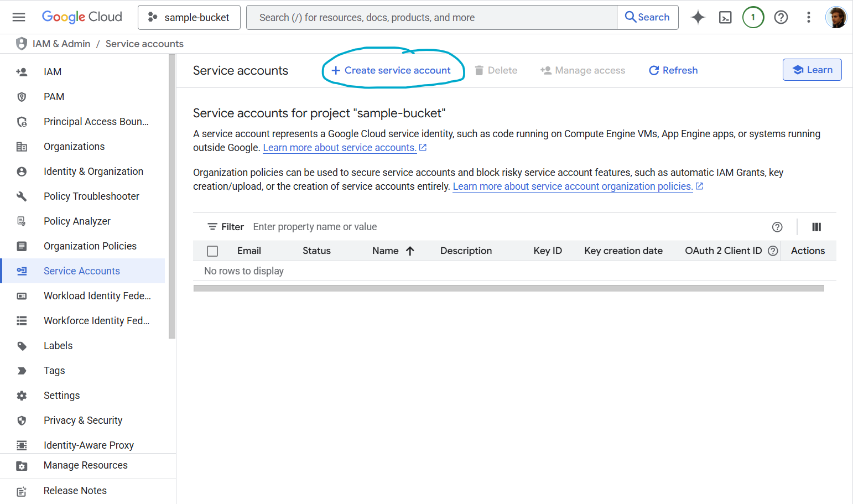The image size is (853, 504).
Task: Click the OAuth 2 Client ID help icon
Action: click(x=773, y=251)
